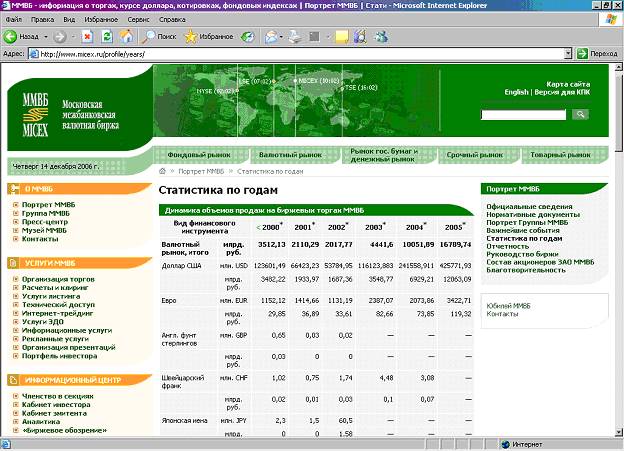Open the Вид menu in the menu bar
624x451 pixels.
tap(68, 19)
